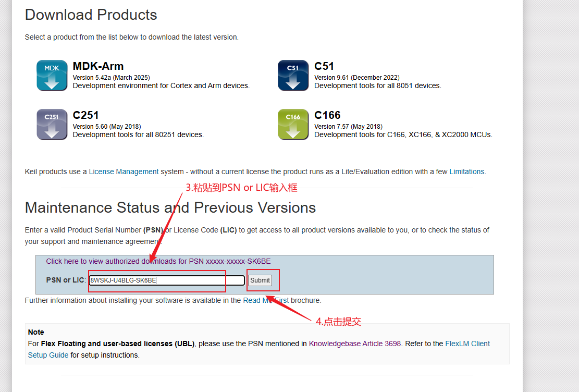Open the C251 product heading
This screenshot has height=392, width=579.
[85, 115]
